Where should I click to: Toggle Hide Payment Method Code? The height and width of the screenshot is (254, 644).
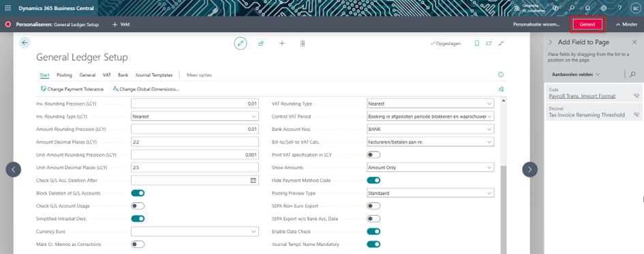[x=373, y=180]
